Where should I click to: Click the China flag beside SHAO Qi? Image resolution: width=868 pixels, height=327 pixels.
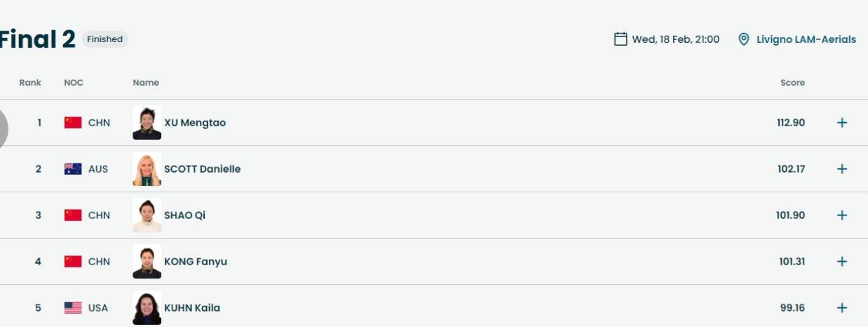(x=73, y=215)
